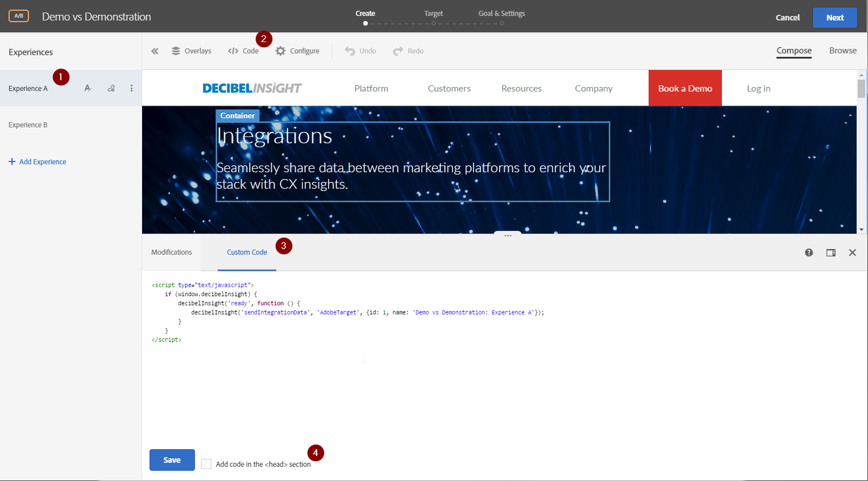Click the panel layout icon near Custom Code
The width and height of the screenshot is (868, 481).
coord(830,252)
